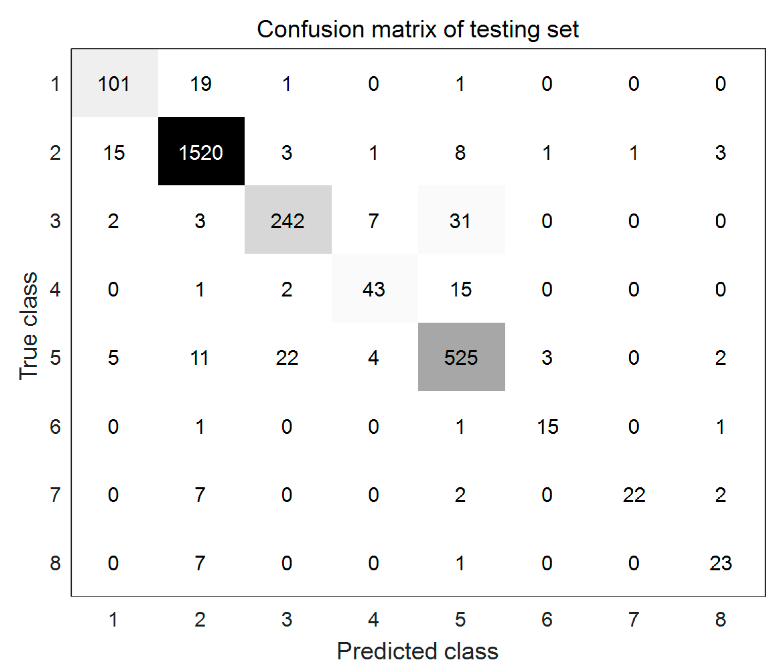784x672 pixels.
Task: Click the value 11 in true class 5 row
Action: point(199,357)
